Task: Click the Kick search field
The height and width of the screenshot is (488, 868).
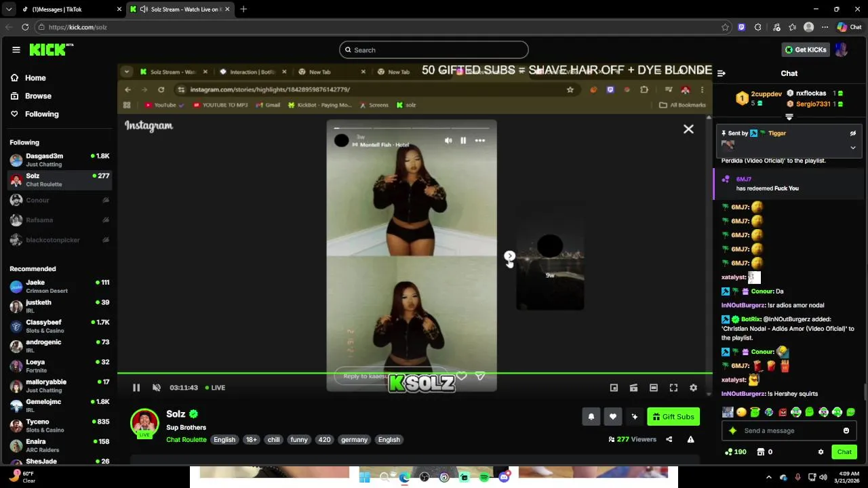Action: pos(434,49)
